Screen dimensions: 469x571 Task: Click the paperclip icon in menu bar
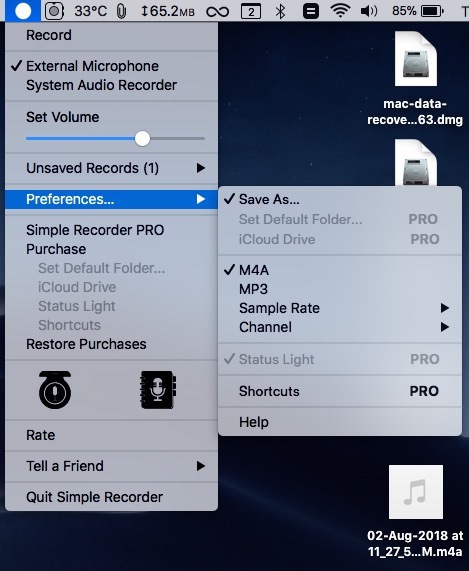pos(122,11)
